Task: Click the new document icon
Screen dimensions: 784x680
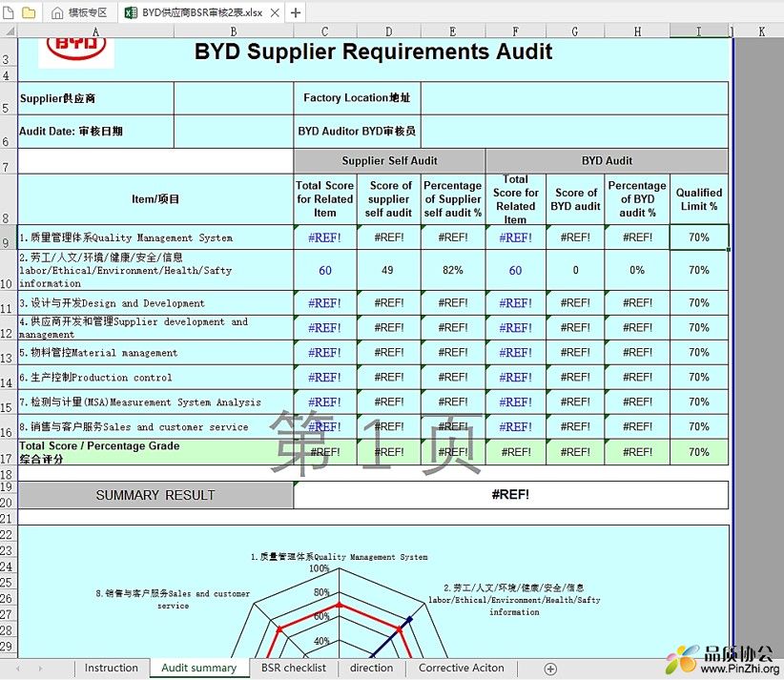Action: point(9,12)
